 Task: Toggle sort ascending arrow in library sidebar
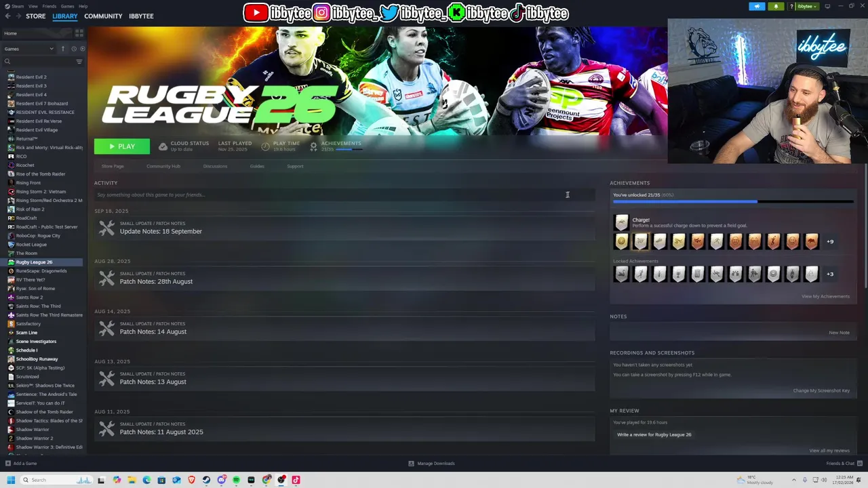(63, 49)
